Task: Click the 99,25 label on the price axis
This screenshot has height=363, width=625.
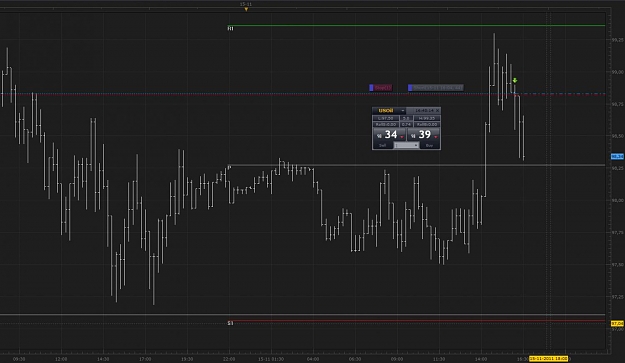Action: pyautogui.click(x=617, y=40)
